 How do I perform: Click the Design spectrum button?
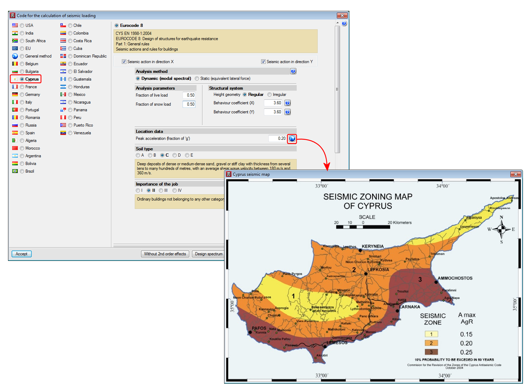click(208, 254)
